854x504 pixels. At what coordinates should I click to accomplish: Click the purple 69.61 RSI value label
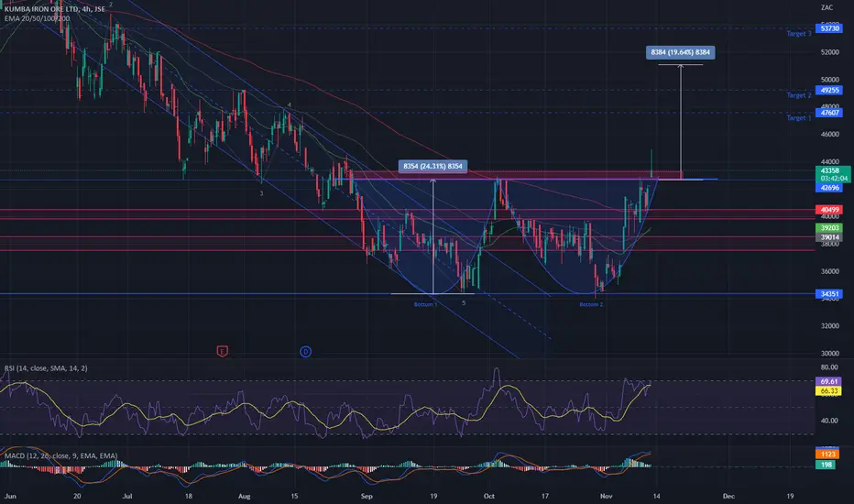tap(829, 382)
